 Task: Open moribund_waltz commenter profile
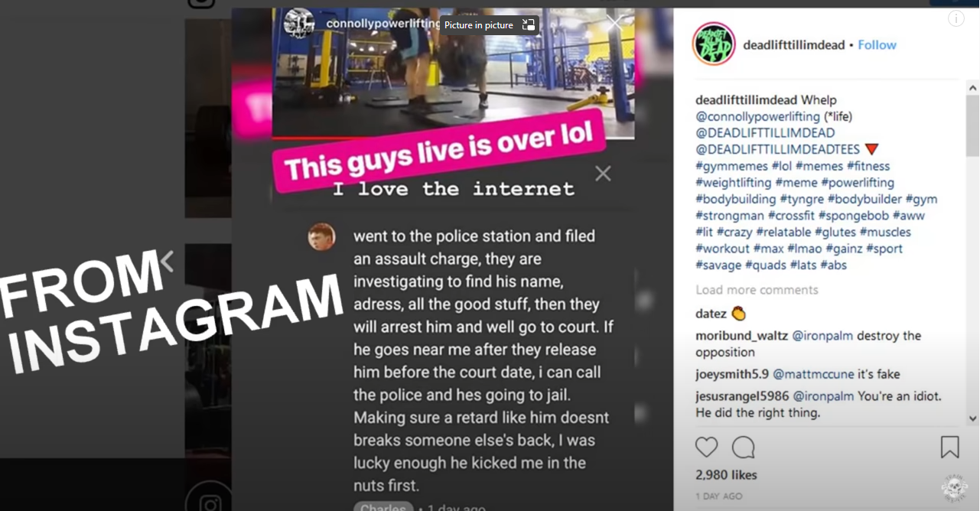coord(741,336)
